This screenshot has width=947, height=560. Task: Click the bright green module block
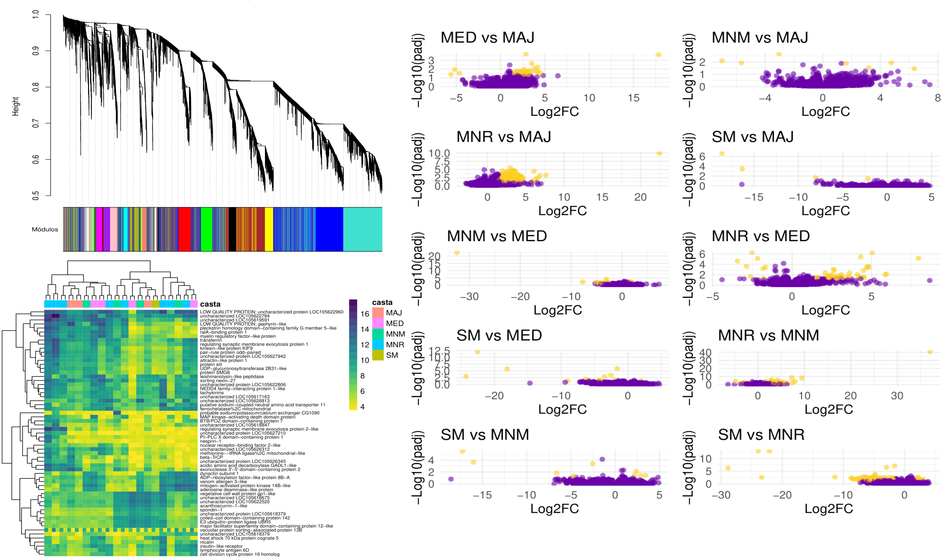point(206,229)
